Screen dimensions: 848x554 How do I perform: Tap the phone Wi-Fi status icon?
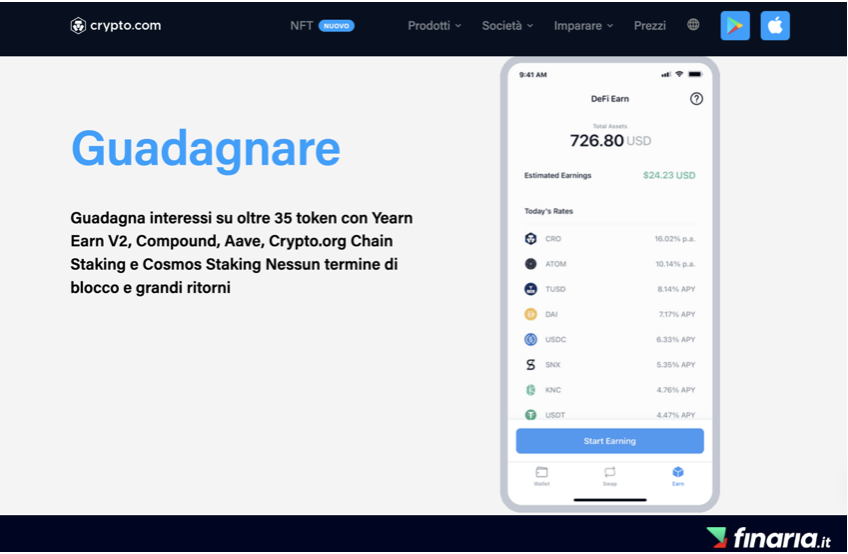coord(679,74)
